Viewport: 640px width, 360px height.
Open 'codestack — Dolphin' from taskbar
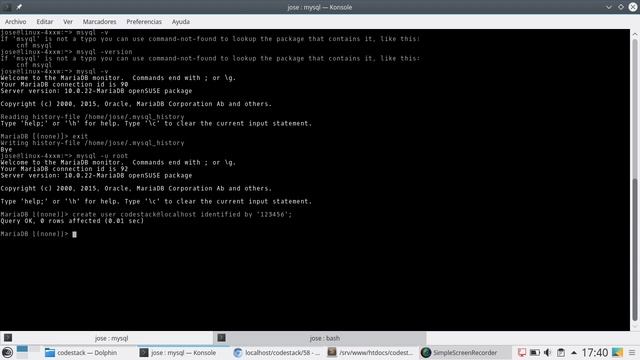(81, 353)
